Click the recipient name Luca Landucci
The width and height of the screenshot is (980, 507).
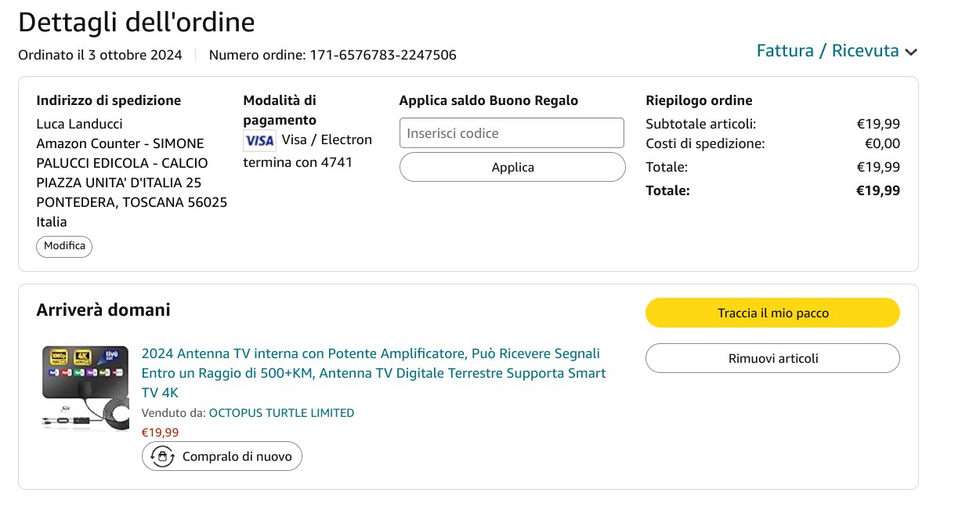80,124
